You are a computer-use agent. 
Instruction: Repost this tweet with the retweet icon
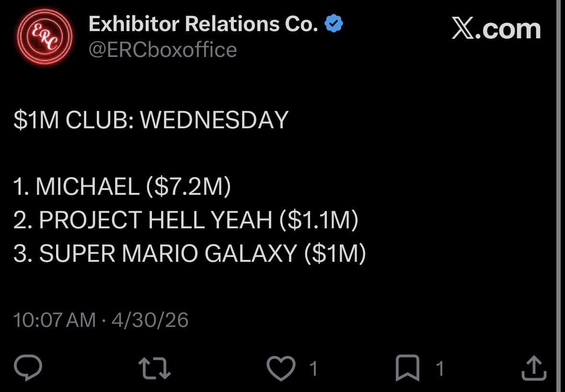[x=154, y=369]
